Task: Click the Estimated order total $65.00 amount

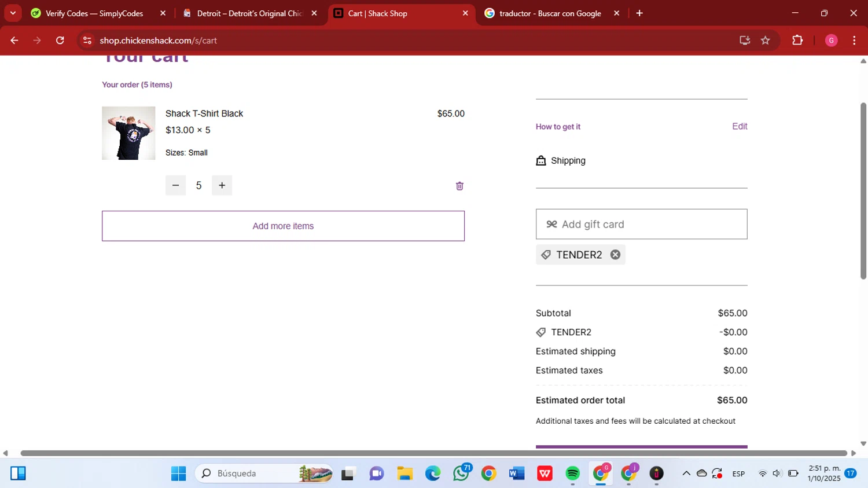Action: pyautogui.click(x=732, y=400)
